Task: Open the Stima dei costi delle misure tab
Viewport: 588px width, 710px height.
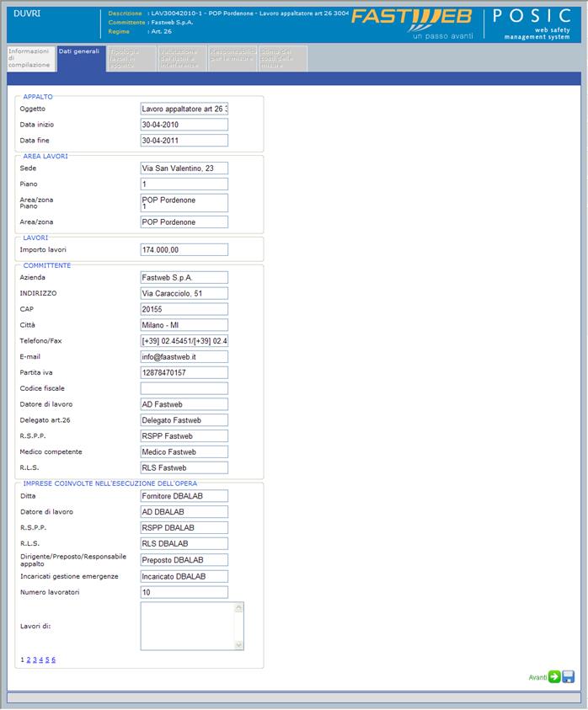Action: pyautogui.click(x=283, y=58)
